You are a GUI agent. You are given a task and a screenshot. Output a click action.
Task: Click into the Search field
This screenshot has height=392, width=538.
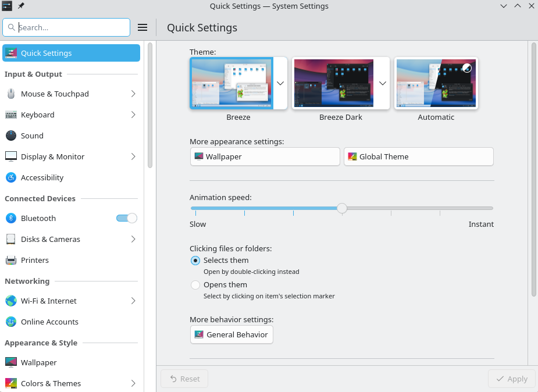click(x=66, y=27)
